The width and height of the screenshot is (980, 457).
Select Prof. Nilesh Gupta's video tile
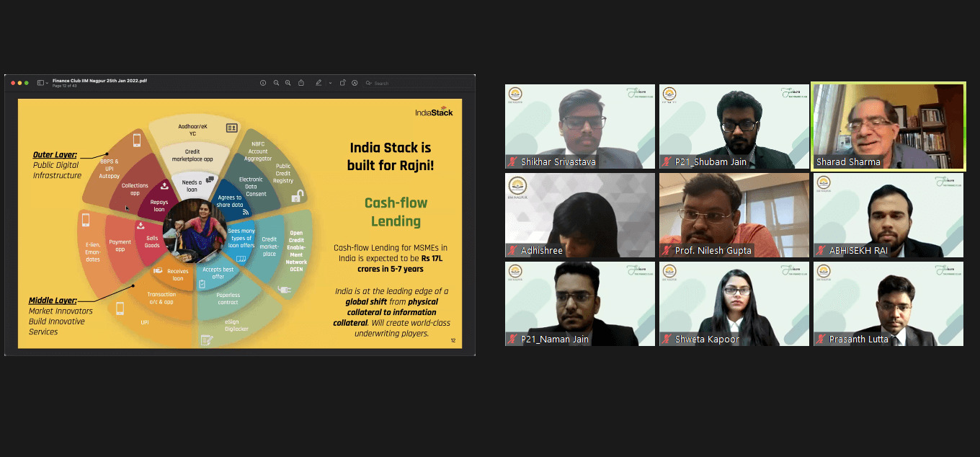point(734,216)
